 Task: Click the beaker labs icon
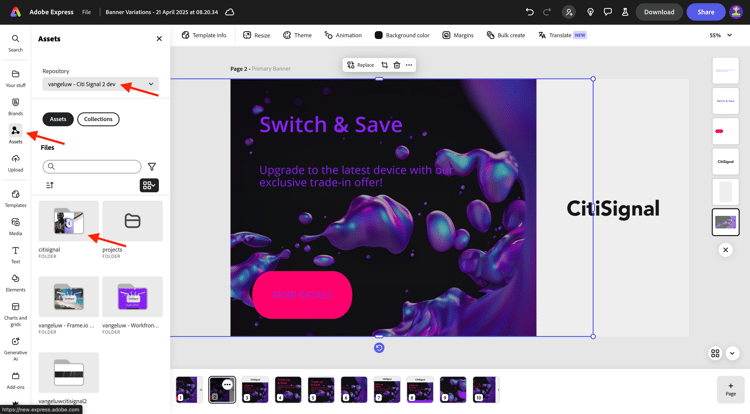point(625,12)
